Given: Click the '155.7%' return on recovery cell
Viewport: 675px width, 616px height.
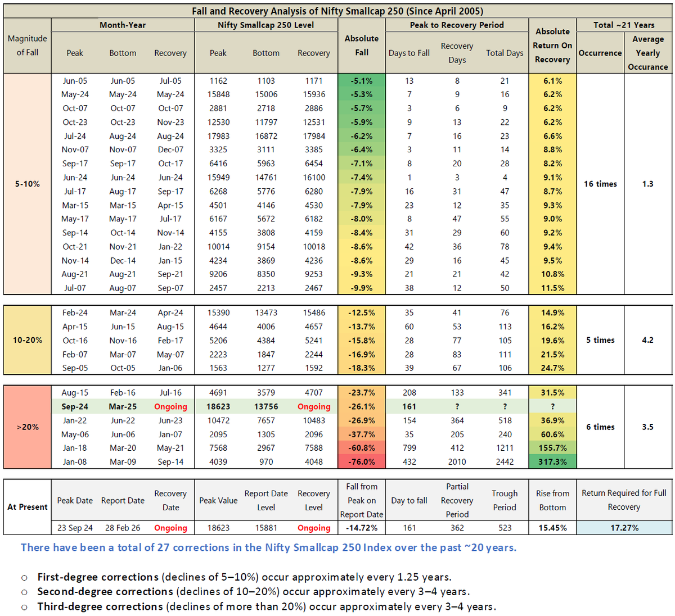Looking at the screenshot, I should (552, 448).
